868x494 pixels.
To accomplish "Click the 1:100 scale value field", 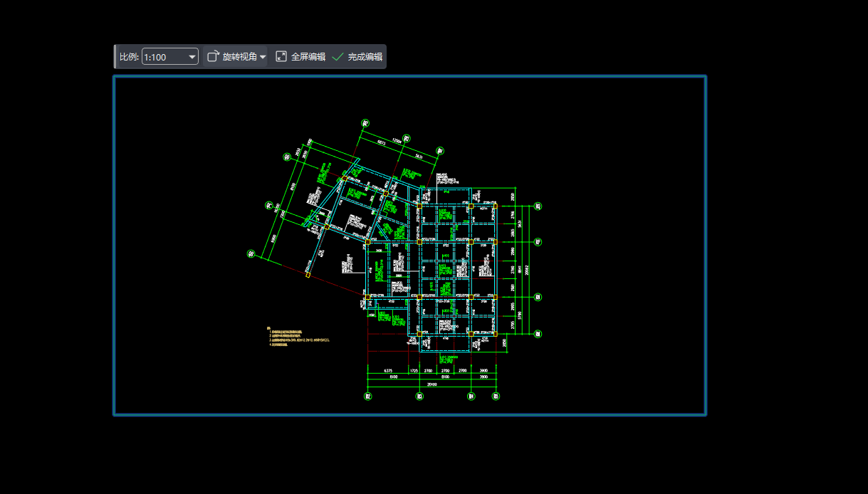I will coord(162,57).
